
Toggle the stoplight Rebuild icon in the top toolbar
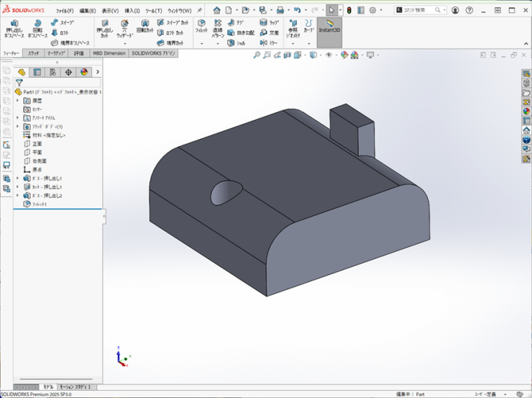coord(348,10)
